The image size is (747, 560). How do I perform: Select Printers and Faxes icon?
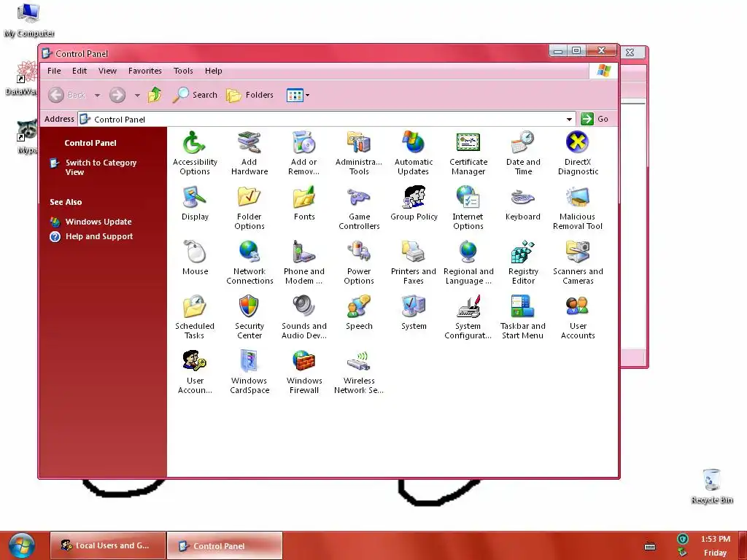(414, 262)
